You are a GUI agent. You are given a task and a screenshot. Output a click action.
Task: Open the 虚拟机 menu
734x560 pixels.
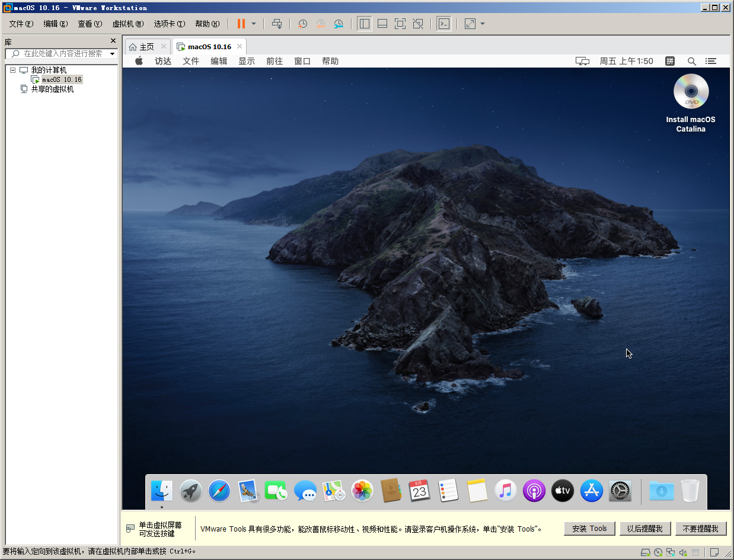[127, 24]
